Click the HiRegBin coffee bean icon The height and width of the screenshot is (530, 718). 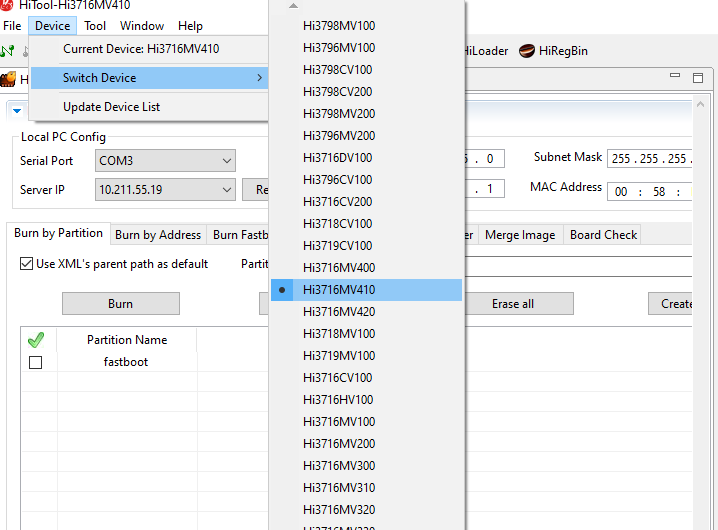[x=527, y=51]
